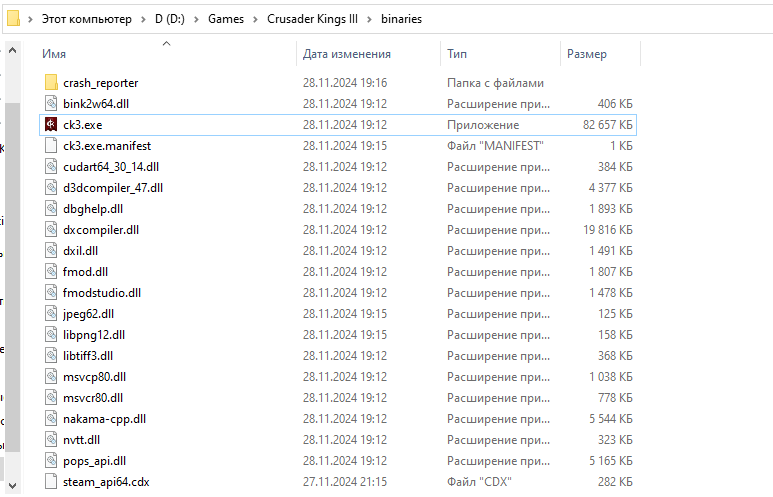Expand chevron after Games breadcrumb

tap(255, 19)
